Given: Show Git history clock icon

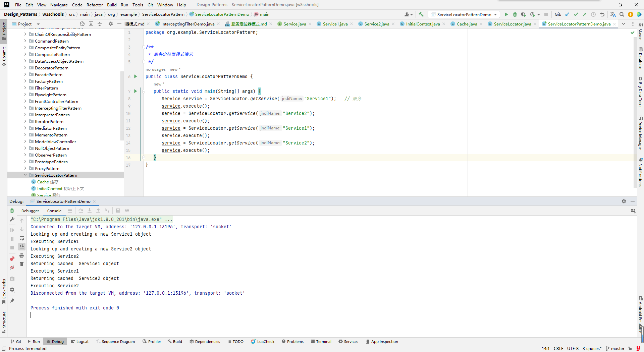Looking at the screenshot, I should [x=593, y=14].
